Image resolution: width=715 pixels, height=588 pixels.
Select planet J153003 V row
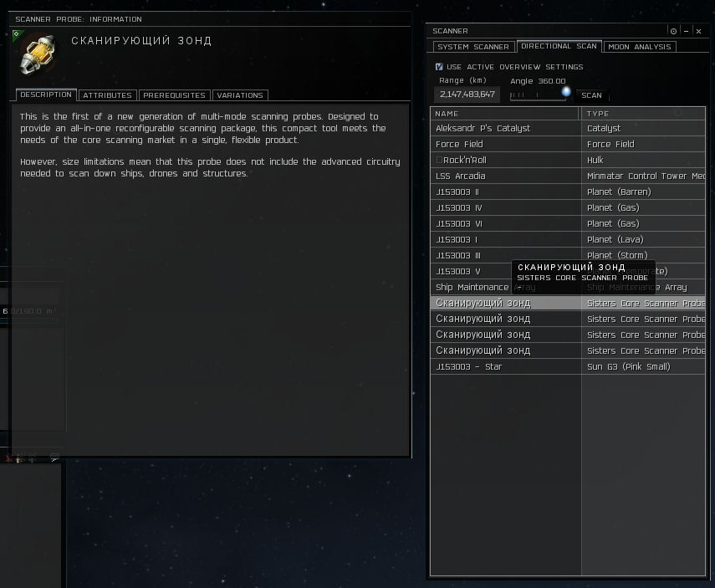(x=568, y=272)
